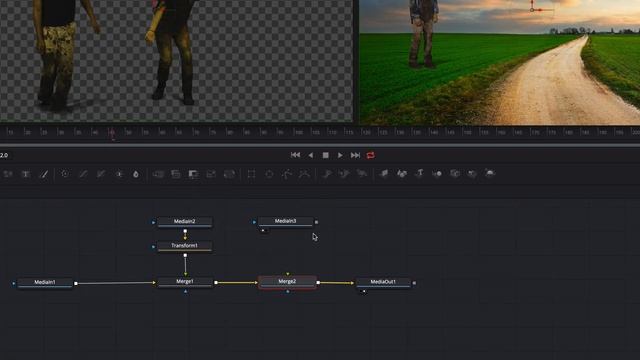Add a Matte Control node from the toolbar
The image size is (640, 360).
click(x=193, y=174)
